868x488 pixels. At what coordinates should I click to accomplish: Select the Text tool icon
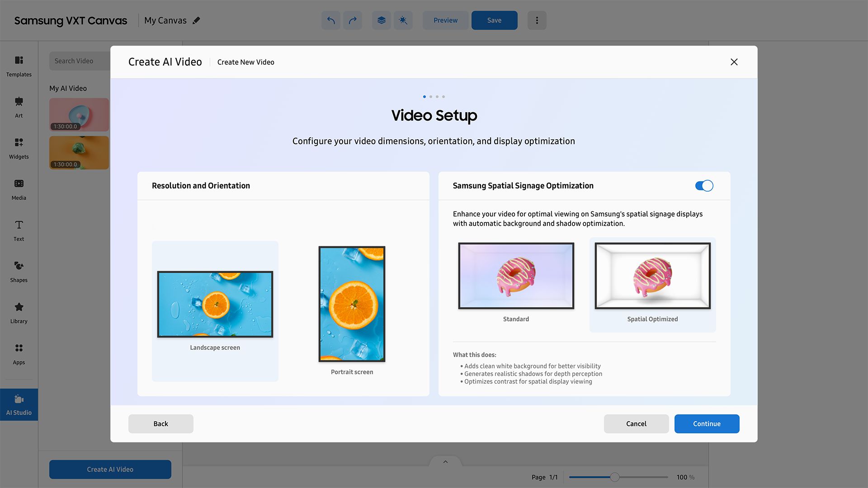(x=19, y=230)
